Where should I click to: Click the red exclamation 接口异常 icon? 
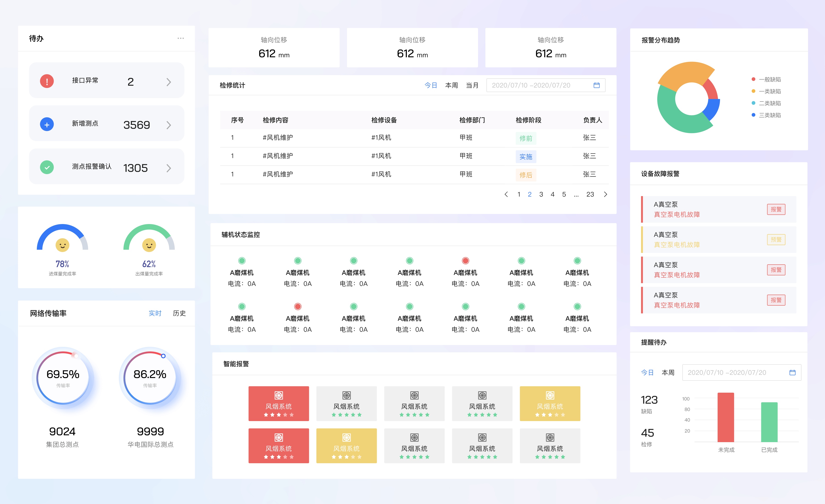point(47,81)
